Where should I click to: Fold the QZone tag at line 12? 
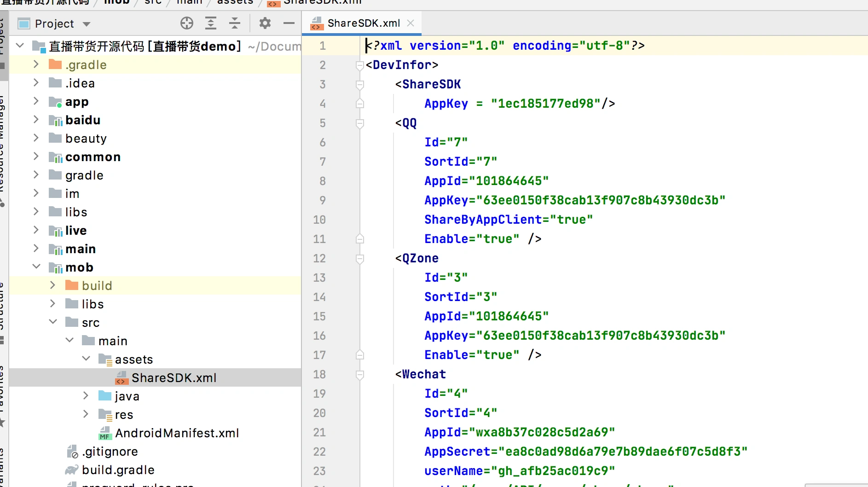point(360,259)
